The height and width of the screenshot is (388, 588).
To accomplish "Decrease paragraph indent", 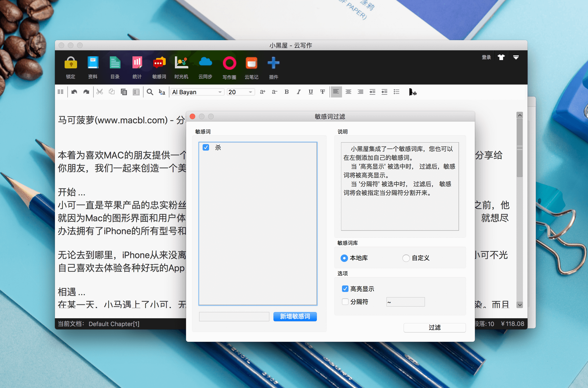I will (384, 92).
